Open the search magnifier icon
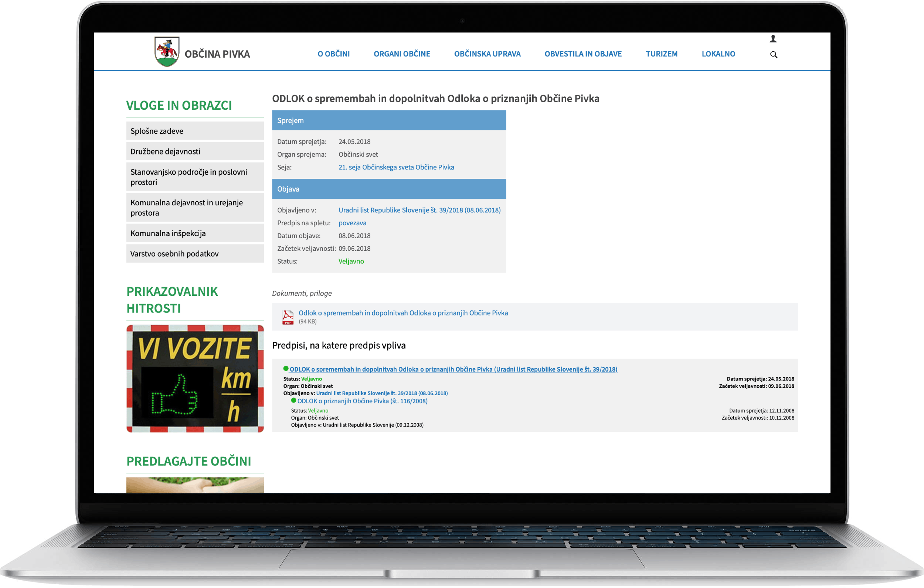924x588 pixels. pos(774,55)
